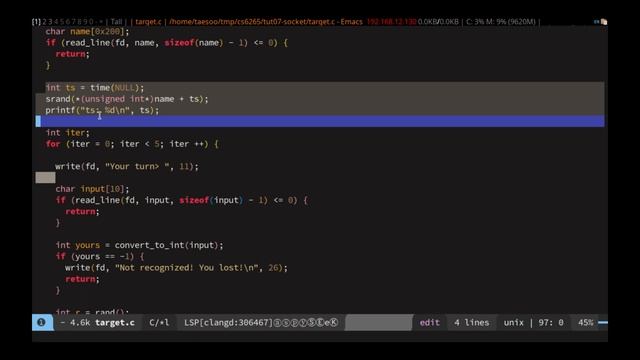Click the read_line(fd, input, ...) if statement

point(182,200)
